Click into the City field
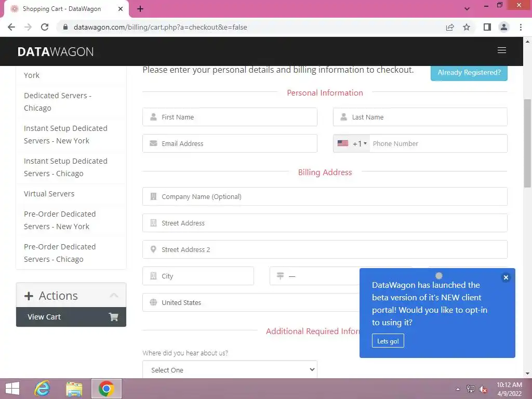This screenshot has height=399, width=532. pyautogui.click(x=198, y=276)
